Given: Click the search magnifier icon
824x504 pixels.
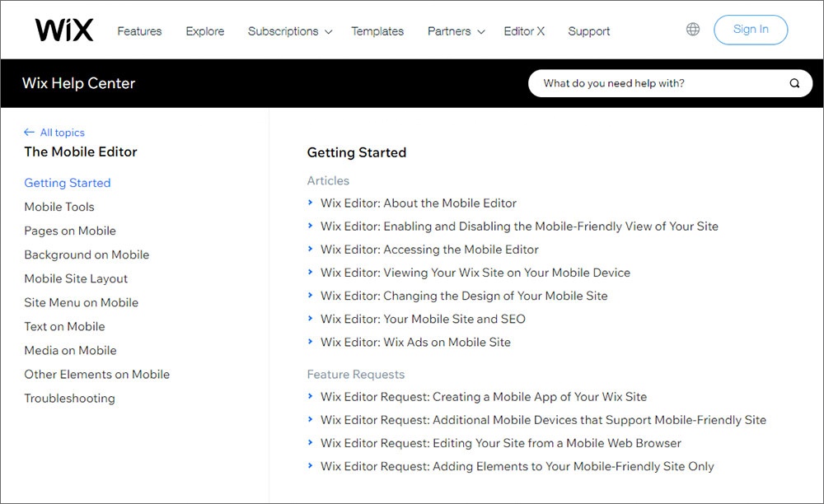Looking at the screenshot, I should point(794,83).
